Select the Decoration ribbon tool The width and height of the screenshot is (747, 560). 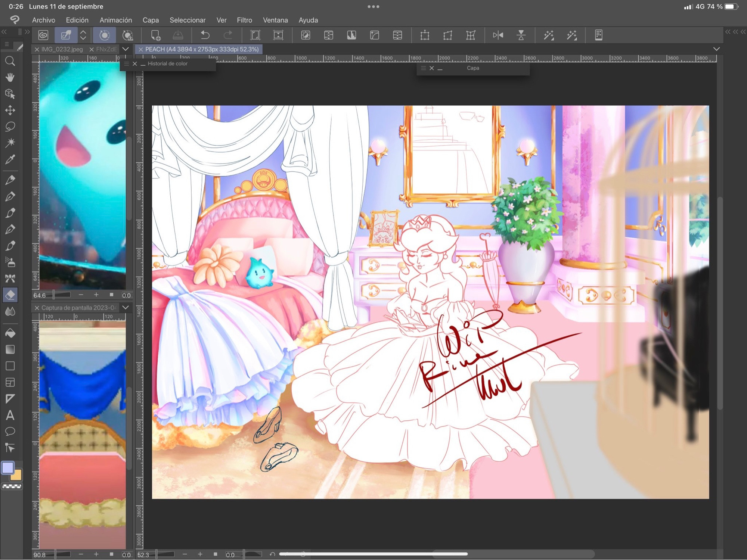10,279
